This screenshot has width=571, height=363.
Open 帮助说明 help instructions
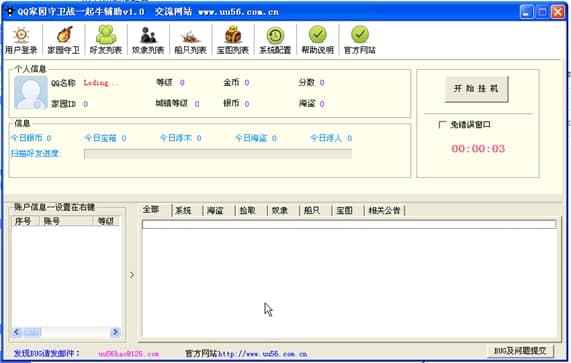click(x=318, y=40)
